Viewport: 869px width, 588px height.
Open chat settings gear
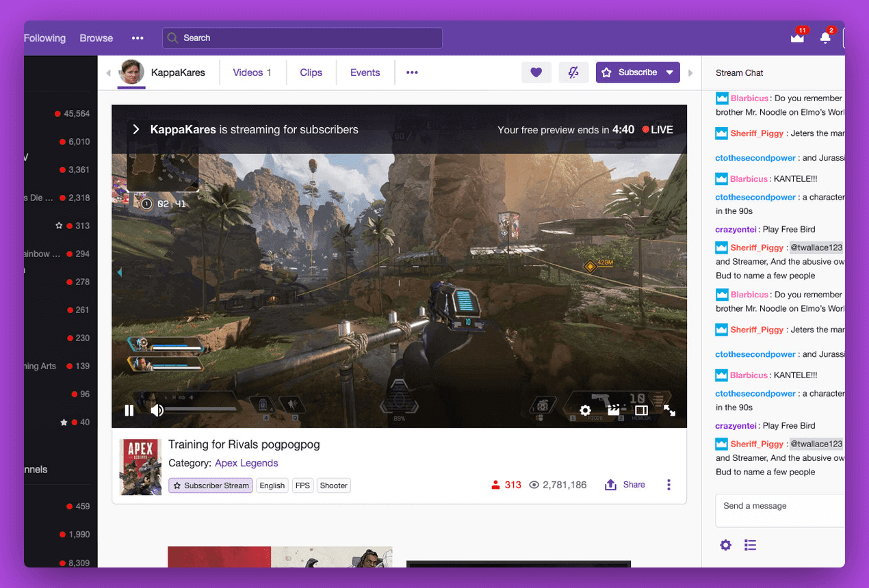[726, 545]
